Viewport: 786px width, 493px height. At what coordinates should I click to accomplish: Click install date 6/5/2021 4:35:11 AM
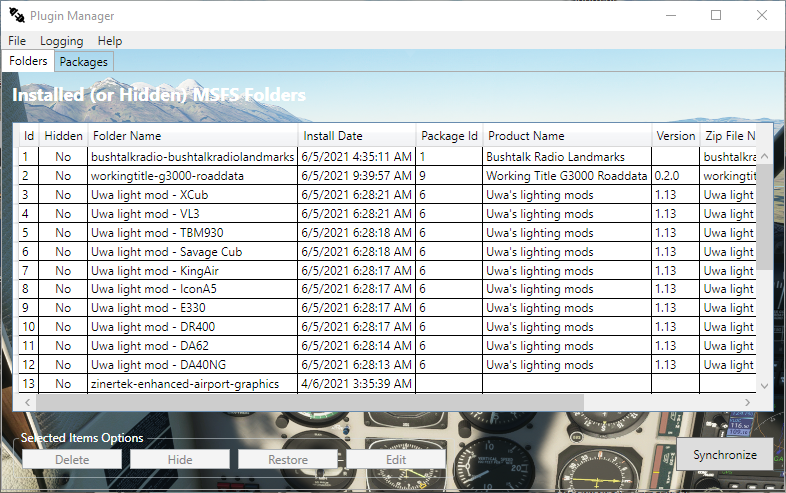356,157
